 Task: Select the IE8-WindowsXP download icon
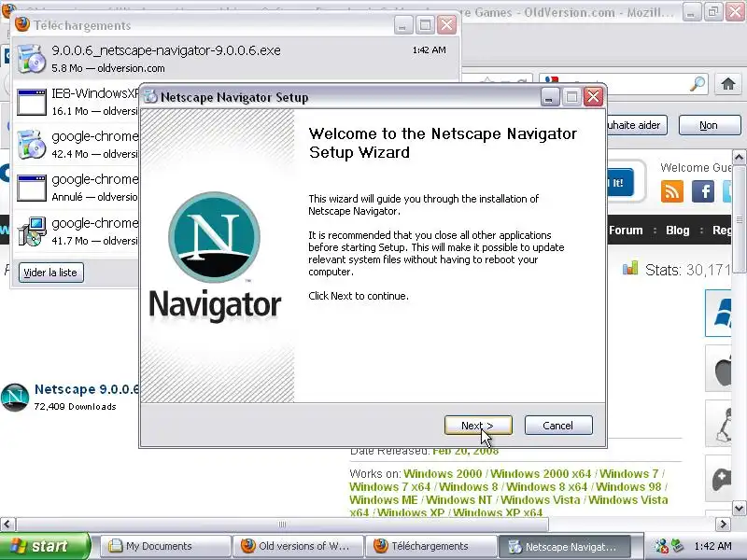[x=32, y=102]
